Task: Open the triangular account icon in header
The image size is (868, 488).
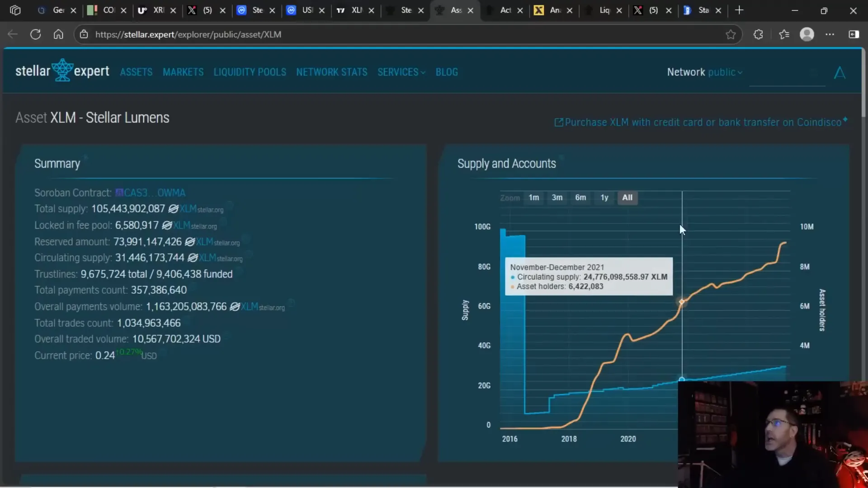Action: click(840, 73)
